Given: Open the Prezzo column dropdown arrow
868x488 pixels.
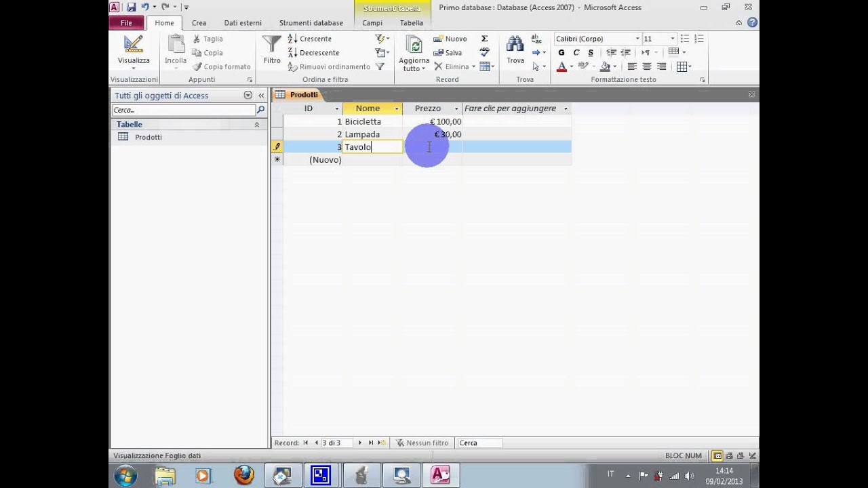Looking at the screenshot, I should (x=456, y=108).
